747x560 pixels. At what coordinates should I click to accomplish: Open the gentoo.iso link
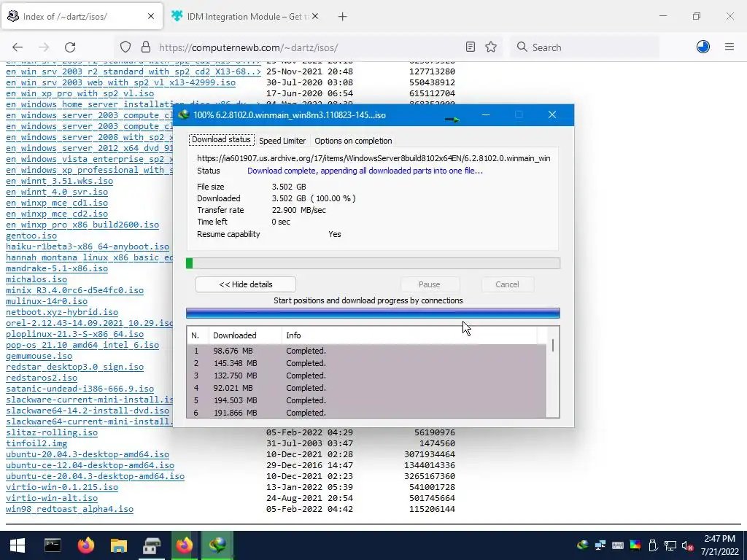coord(31,236)
